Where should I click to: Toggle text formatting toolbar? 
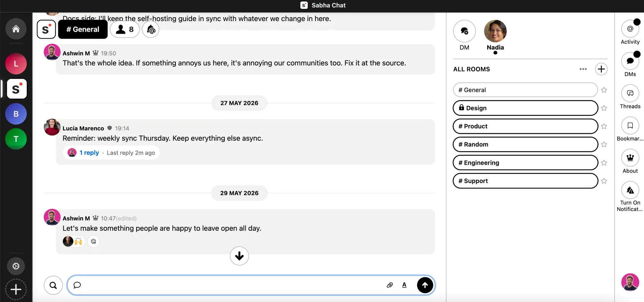pos(404,285)
